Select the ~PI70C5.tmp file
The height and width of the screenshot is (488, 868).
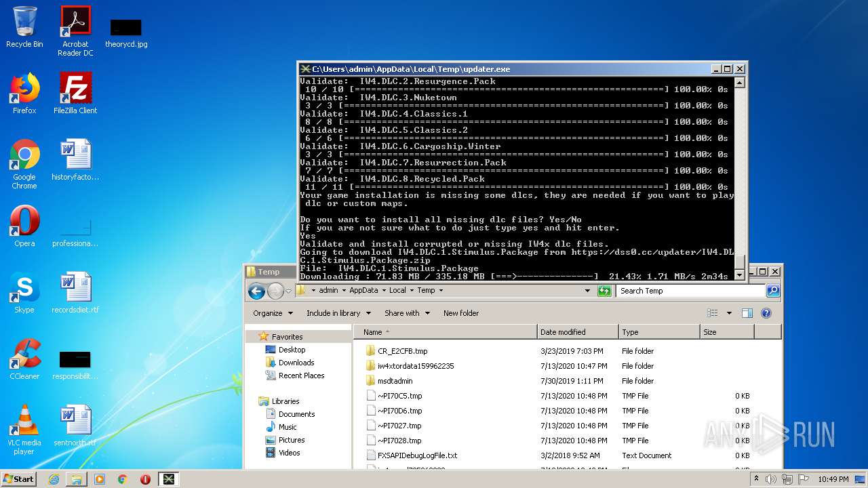(399, 396)
